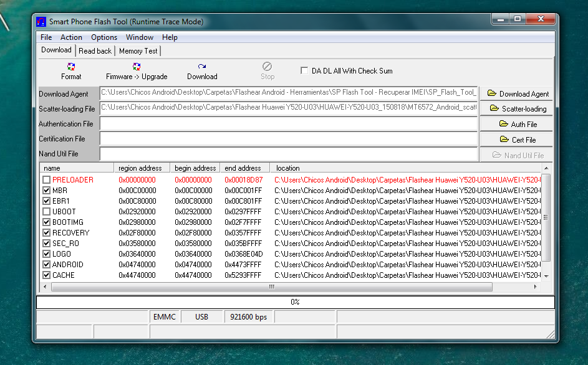Switch to the Memory Test tab
The width and height of the screenshot is (588, 365).
tap(138, 50)
